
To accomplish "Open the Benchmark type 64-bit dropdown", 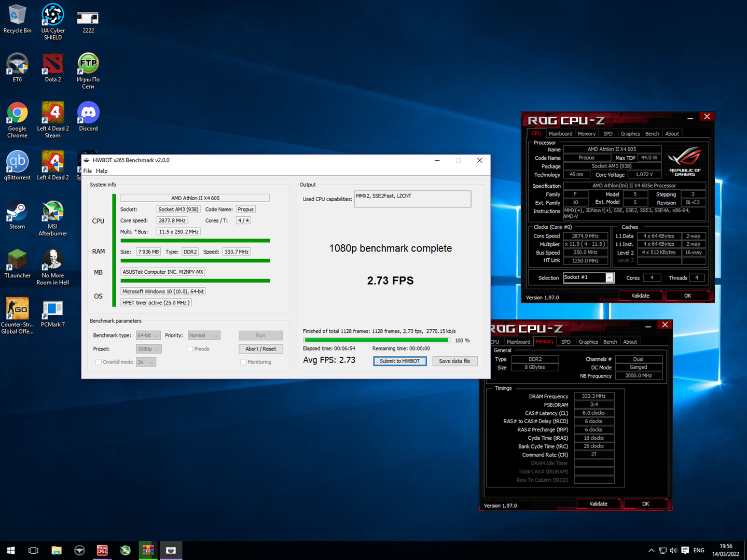I will 148,335.
